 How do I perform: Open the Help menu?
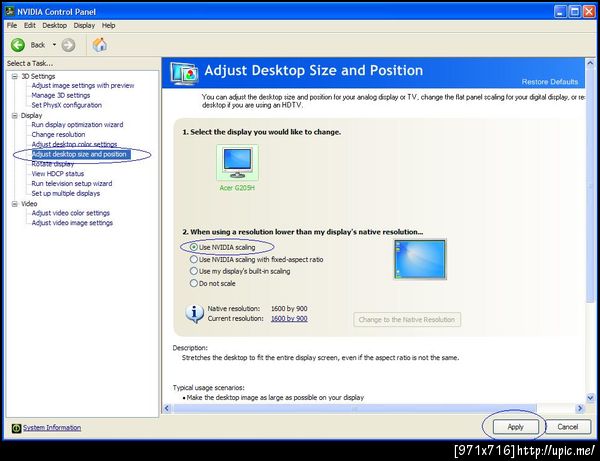tap(108, 25)
